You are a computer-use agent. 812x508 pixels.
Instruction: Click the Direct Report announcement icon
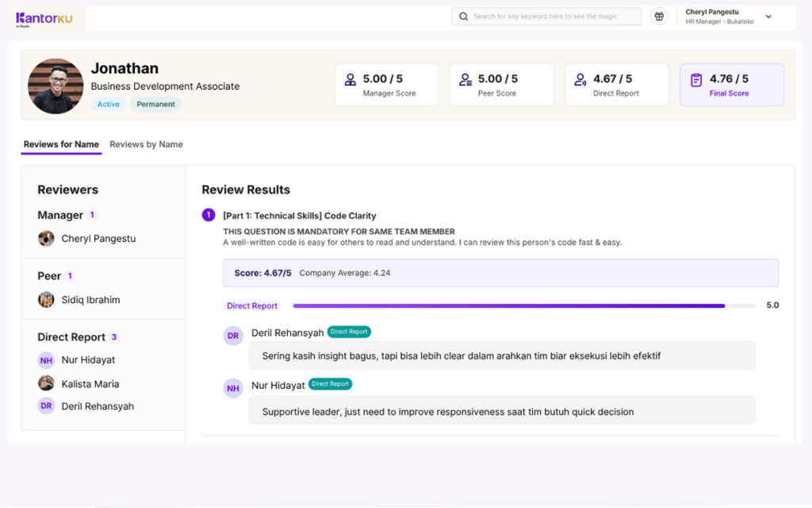[580, 79]
